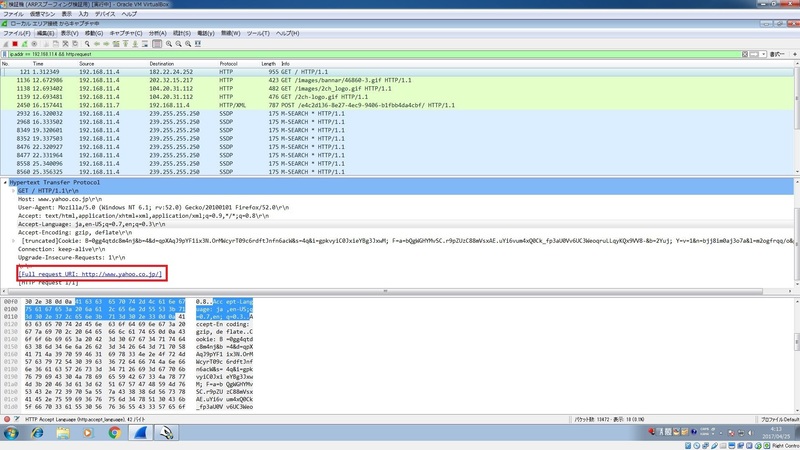Select the Host: www.yahoo.co.jp line

(60, 199)
